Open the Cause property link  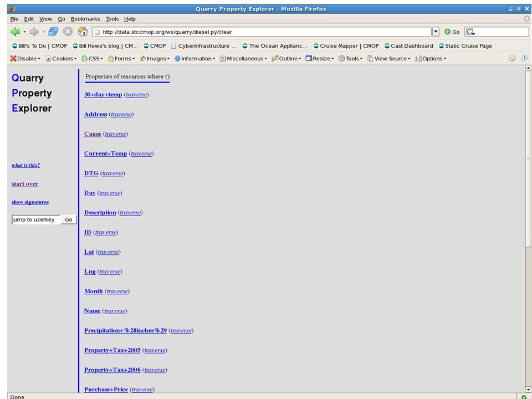click(93, 134)
